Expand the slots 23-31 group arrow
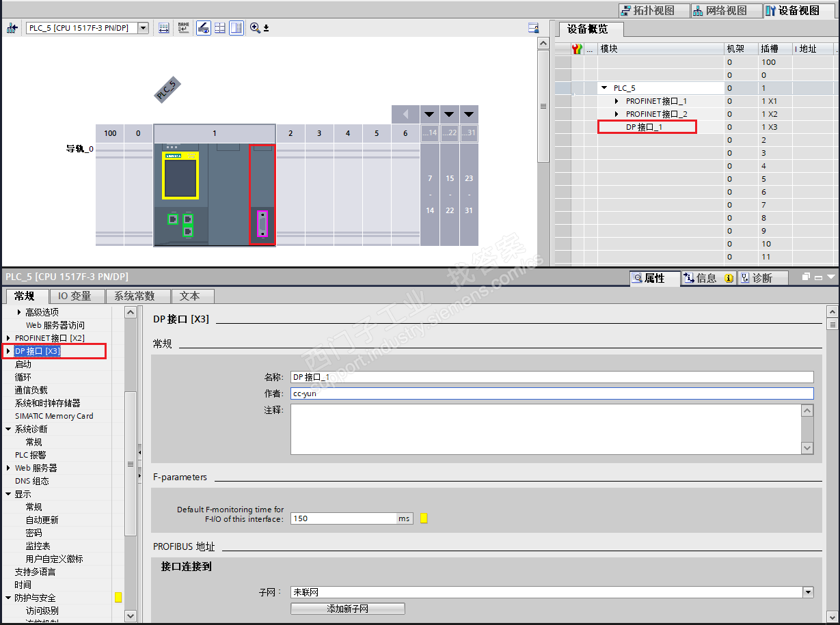This screenshot has width=840, height=625. pos(469,114)
